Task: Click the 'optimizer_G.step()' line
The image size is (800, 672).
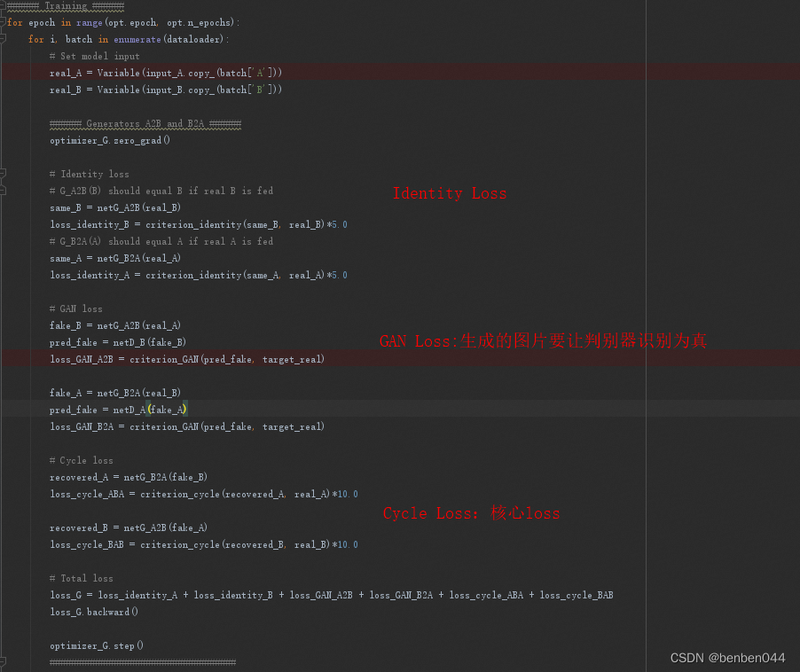Action: (x=97, y=645)
